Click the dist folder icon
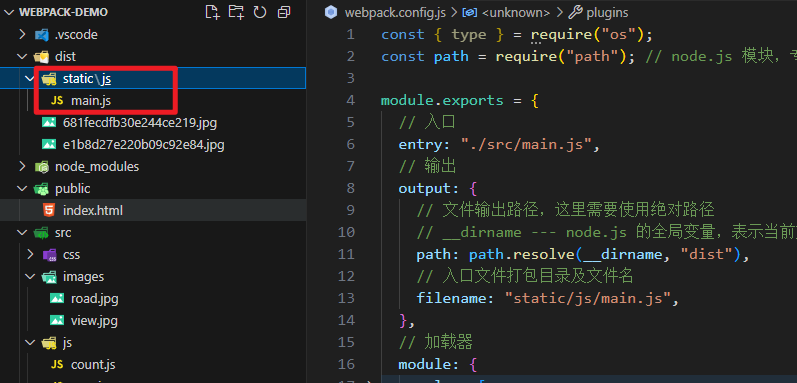The width and height of the screenshot is (797, 383). (x=41, y=56)
